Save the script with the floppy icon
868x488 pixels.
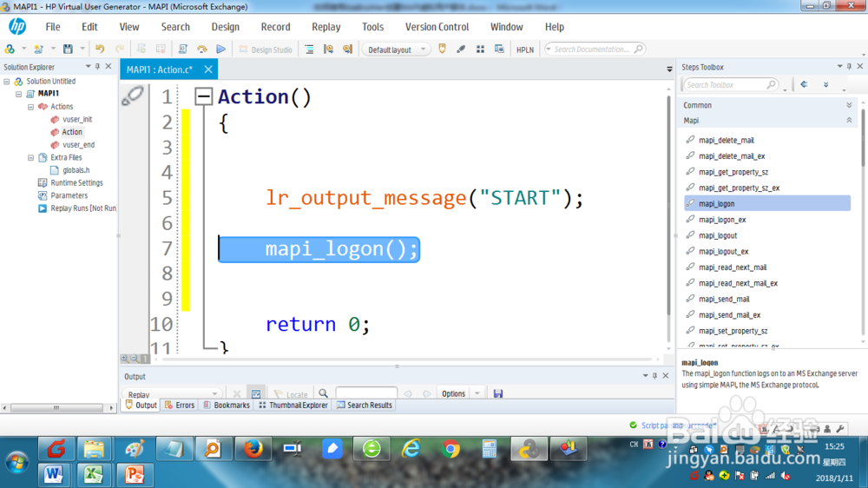(x=68, y=49)
